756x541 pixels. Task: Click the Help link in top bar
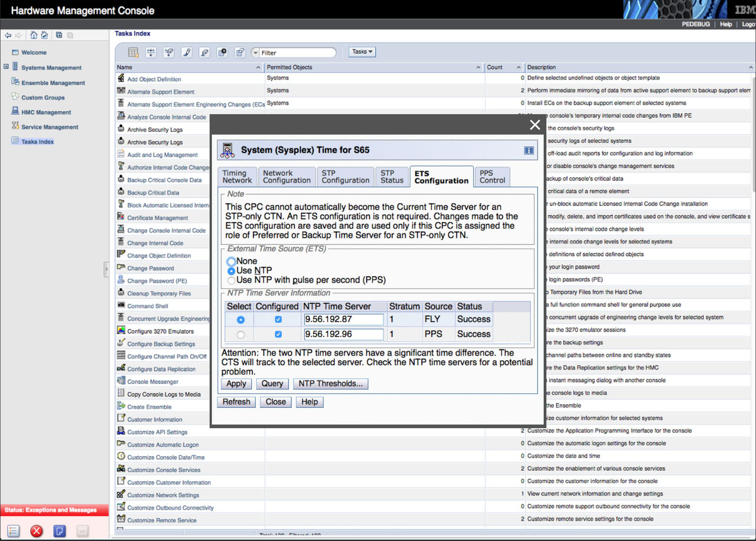[x=726, y=24]
